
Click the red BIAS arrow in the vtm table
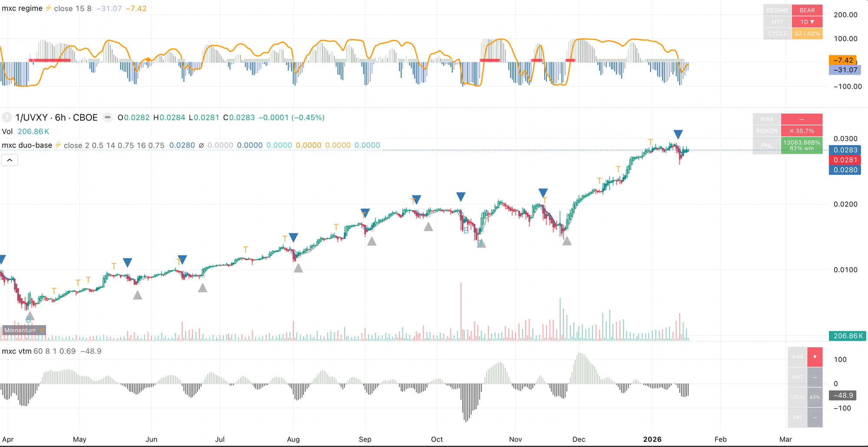click(x=815, y=357)
